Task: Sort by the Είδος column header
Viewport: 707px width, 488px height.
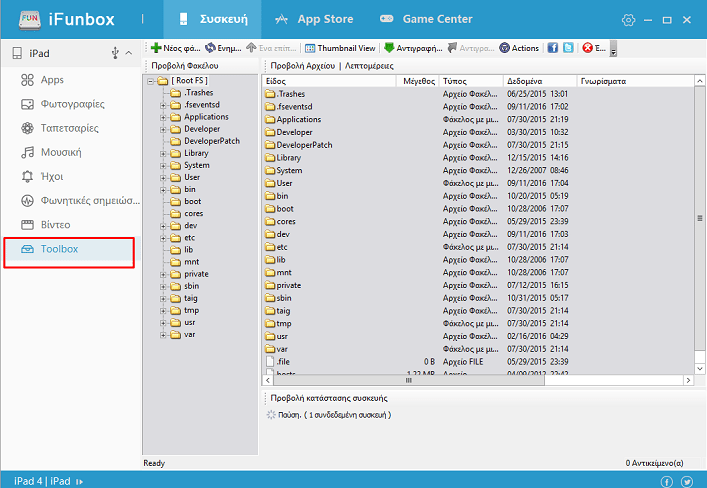Action: coord(329,81)
